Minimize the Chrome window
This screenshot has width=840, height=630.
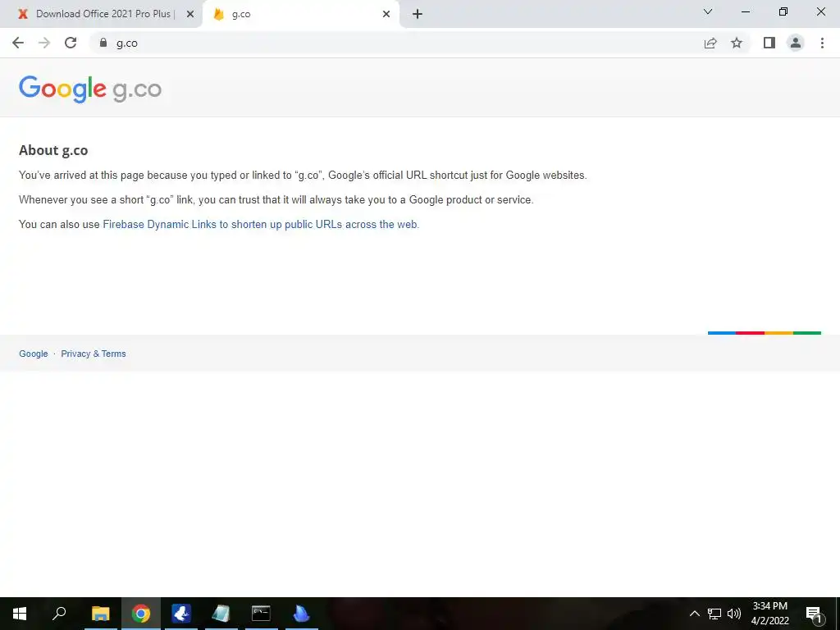(x=745, y=11)
